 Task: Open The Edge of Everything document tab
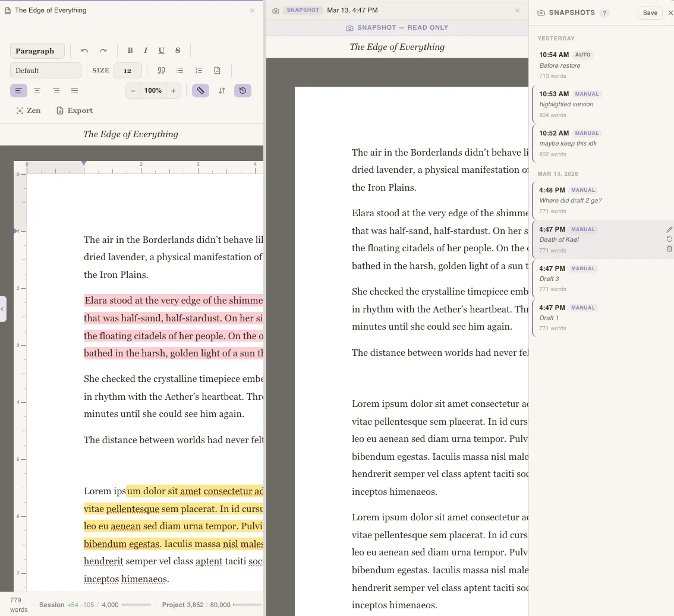51,10
